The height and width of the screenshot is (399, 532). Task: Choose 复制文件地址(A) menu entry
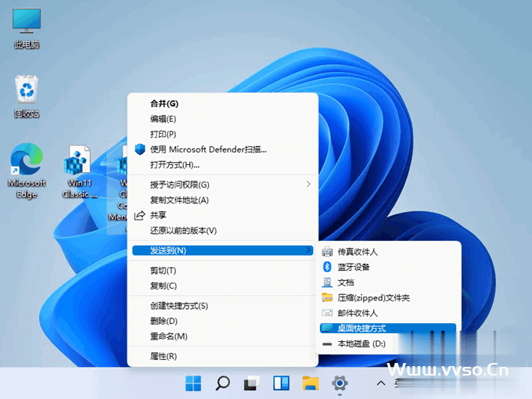point(222,199)
